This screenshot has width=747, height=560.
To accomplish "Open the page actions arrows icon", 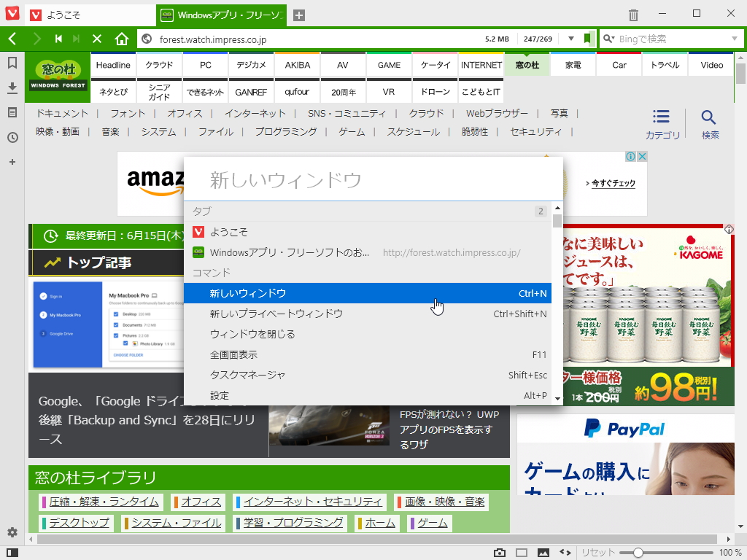I will tap(565, 552).
